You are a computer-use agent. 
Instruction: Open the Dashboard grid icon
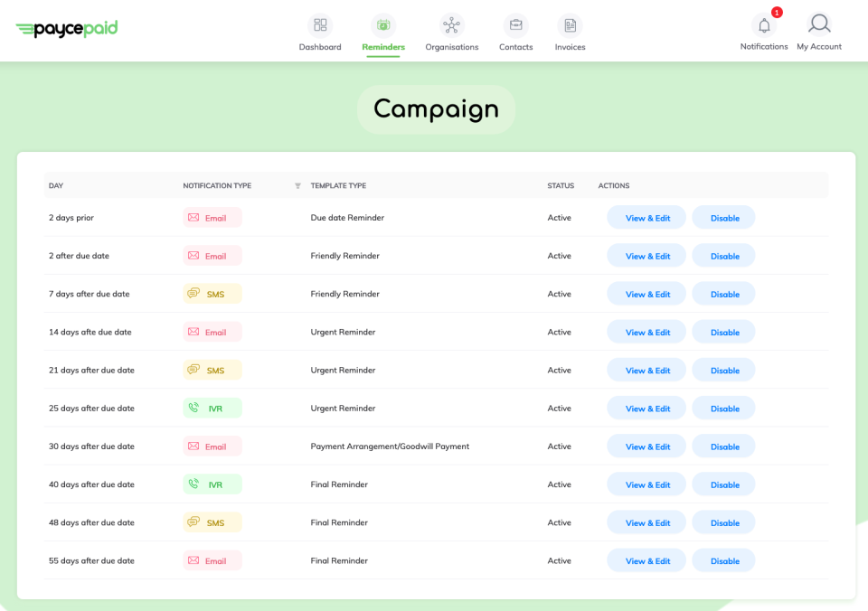[320, 25]
